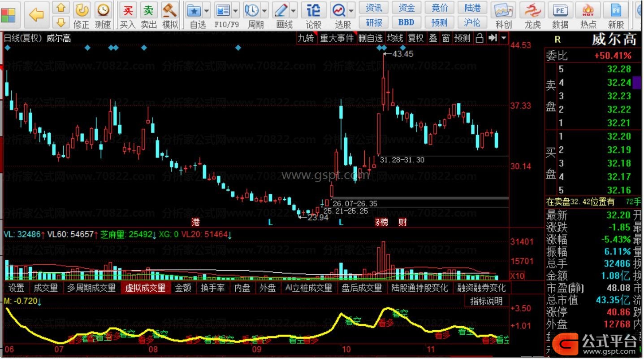Click the 财 marker on the chart

pos(402,222)
